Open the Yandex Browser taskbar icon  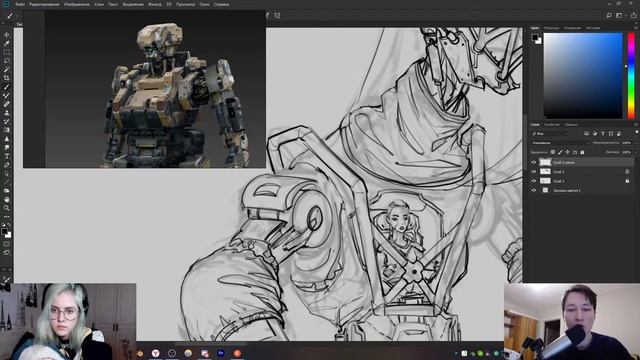coord(156,353)
